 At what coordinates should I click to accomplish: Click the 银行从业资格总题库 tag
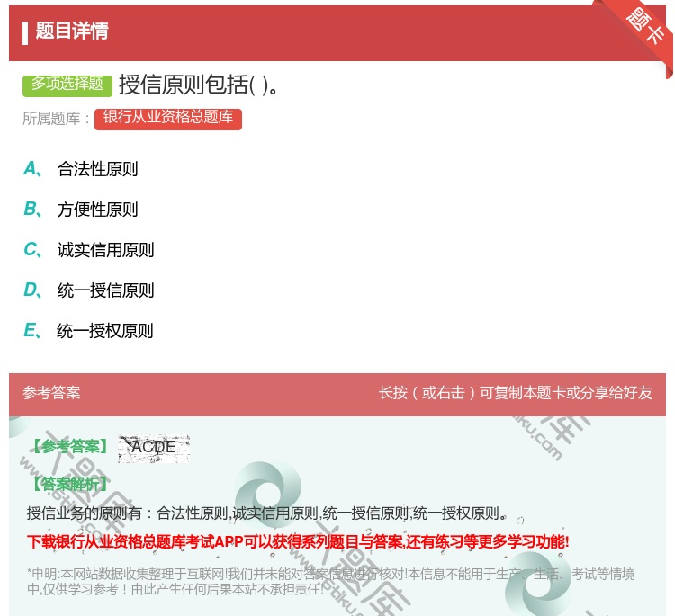click(x=168, y=119)
